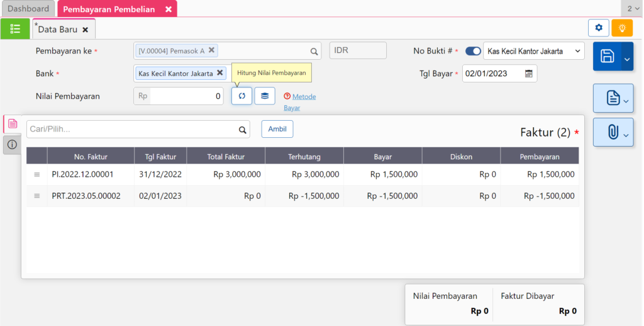Remove the Pemasok A supplier tag
The image size is (644, 326).
point(212,50)
